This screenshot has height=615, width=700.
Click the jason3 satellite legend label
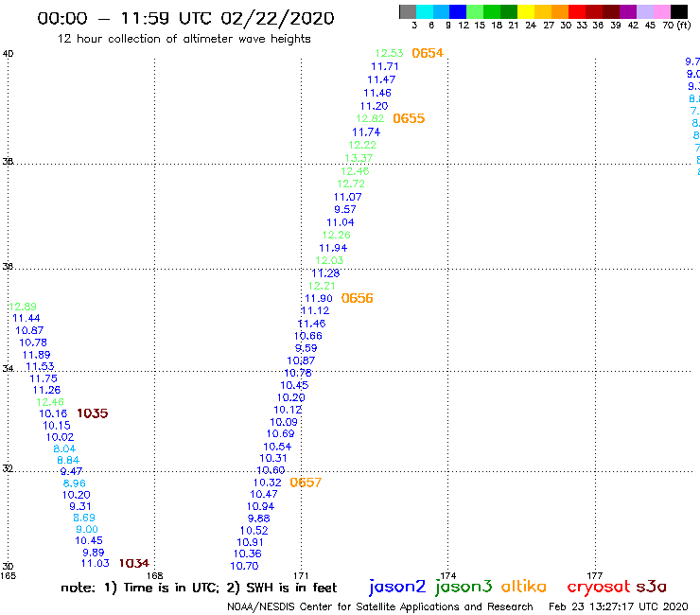point(464,587)
